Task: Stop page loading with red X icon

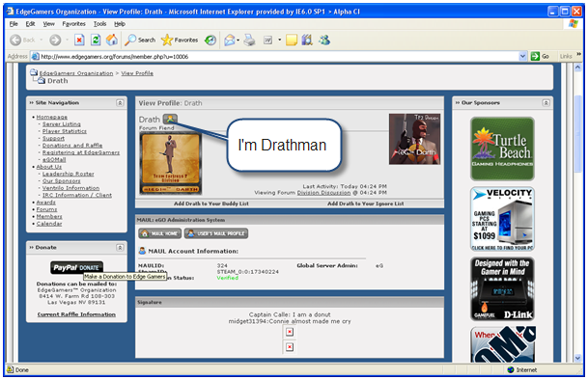Action: 79,40
